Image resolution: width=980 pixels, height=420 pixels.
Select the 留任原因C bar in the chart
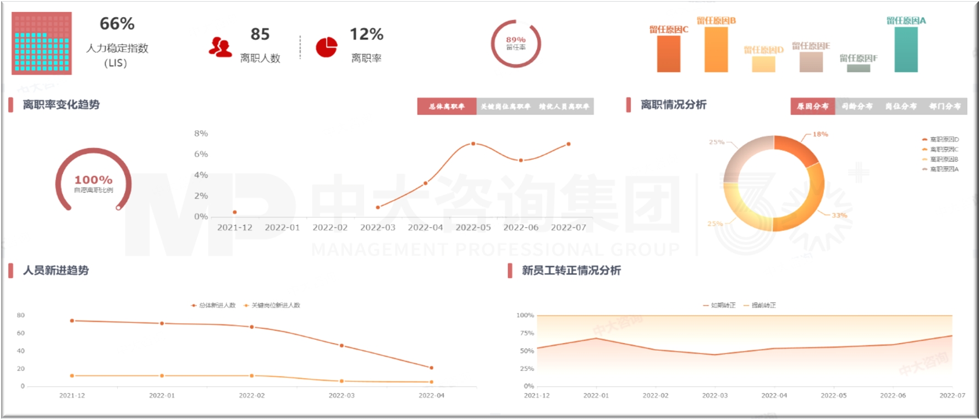click(668, 54)
